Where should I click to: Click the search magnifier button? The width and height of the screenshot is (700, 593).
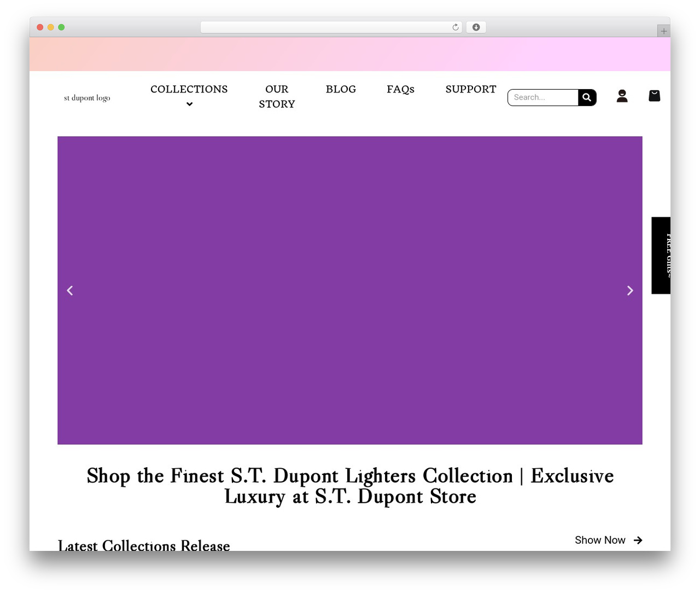click(587, 97)
